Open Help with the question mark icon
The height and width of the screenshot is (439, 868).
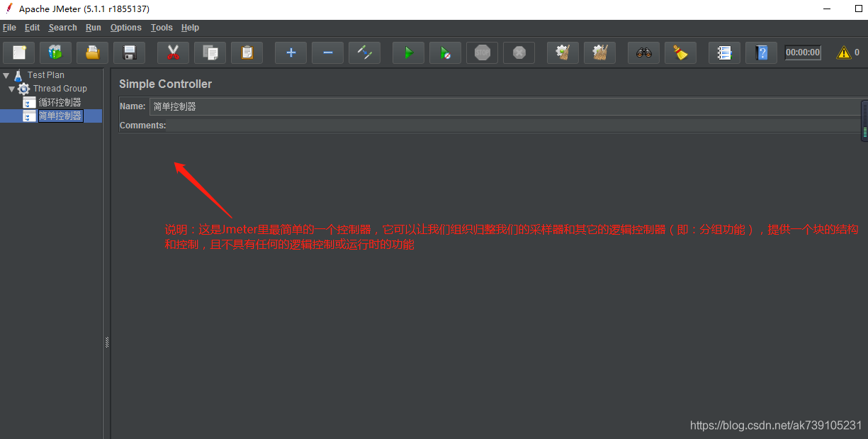(x=761, y=52)
